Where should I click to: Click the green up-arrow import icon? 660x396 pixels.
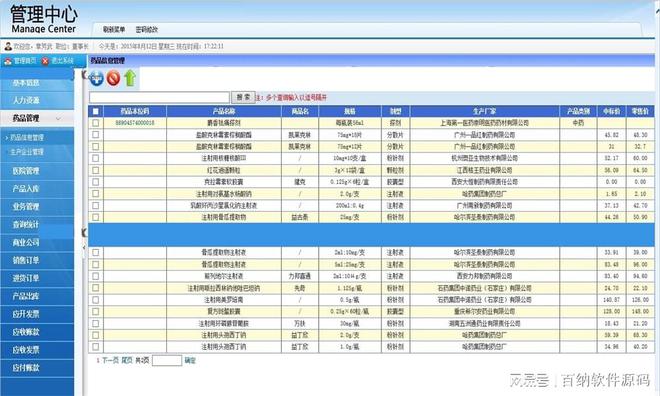[130, 78]
